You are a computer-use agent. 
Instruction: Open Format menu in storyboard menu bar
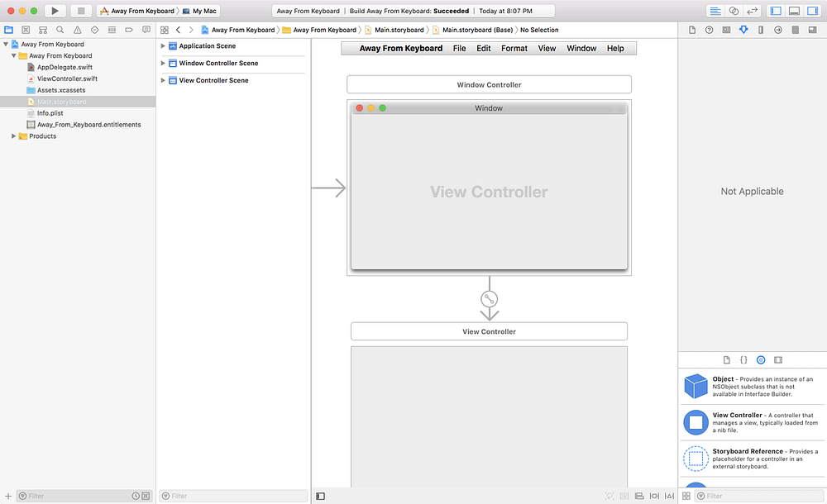[x=514, y=49]
